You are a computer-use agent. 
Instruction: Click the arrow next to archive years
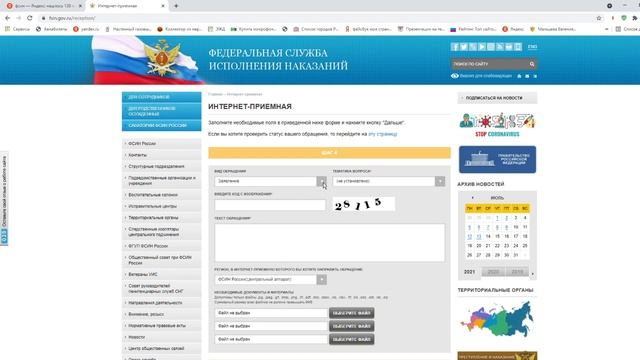tap(533, 273)
